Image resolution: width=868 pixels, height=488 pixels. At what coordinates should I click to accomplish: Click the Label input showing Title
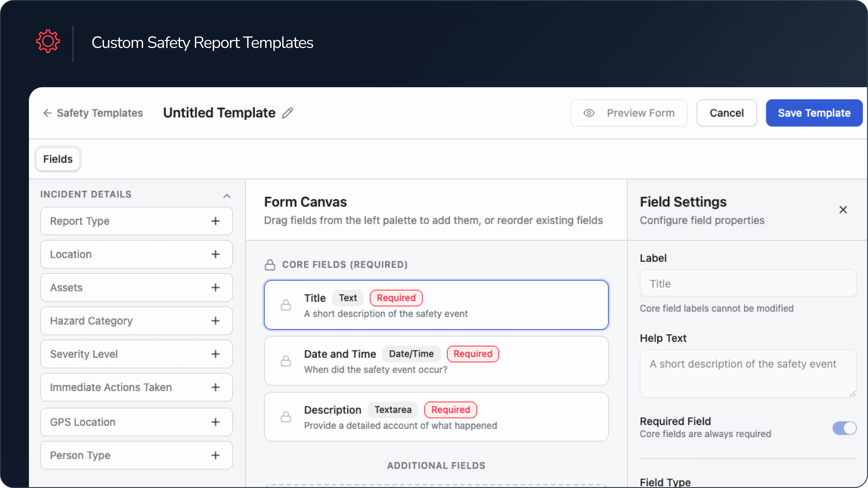[747, 283]
